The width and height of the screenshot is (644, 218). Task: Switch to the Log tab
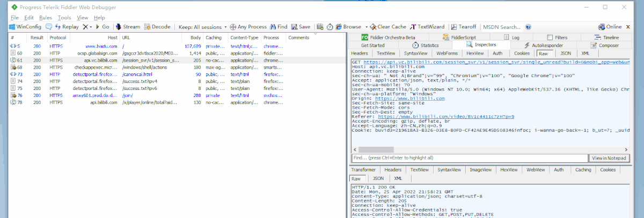511,37
